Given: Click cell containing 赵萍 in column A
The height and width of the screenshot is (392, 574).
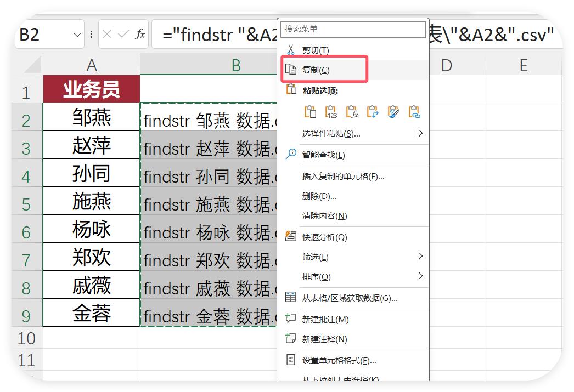Looking at the screenshot, I should tap(92, 145).
